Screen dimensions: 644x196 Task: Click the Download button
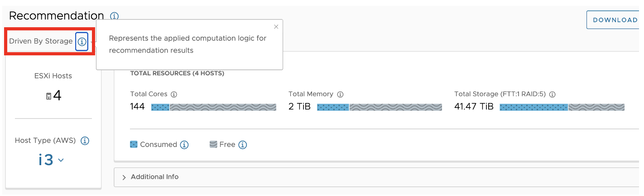[615, 20]
